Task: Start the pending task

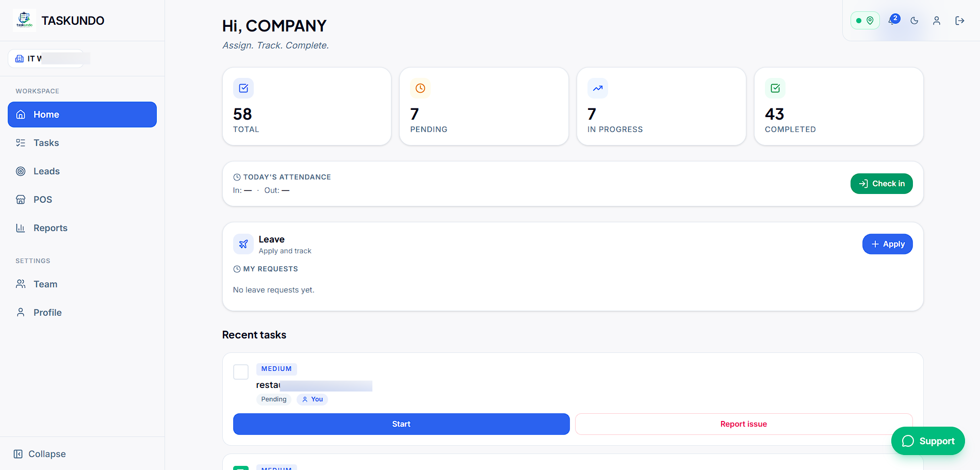Action: [x=401, y=424]
